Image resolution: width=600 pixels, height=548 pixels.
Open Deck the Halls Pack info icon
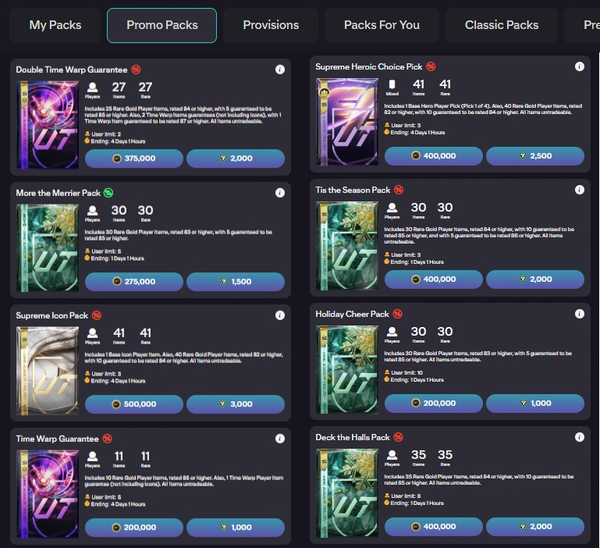point(579,437)
